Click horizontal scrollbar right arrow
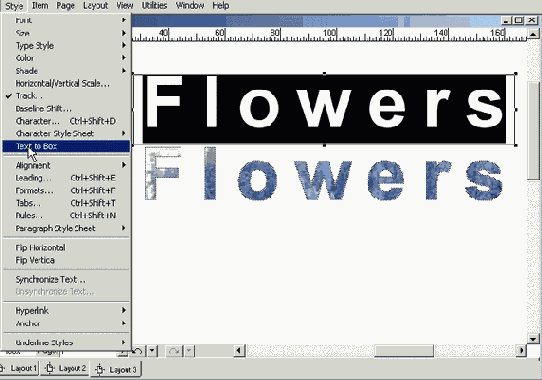The image size is (542, 380). tap(521, 351)
